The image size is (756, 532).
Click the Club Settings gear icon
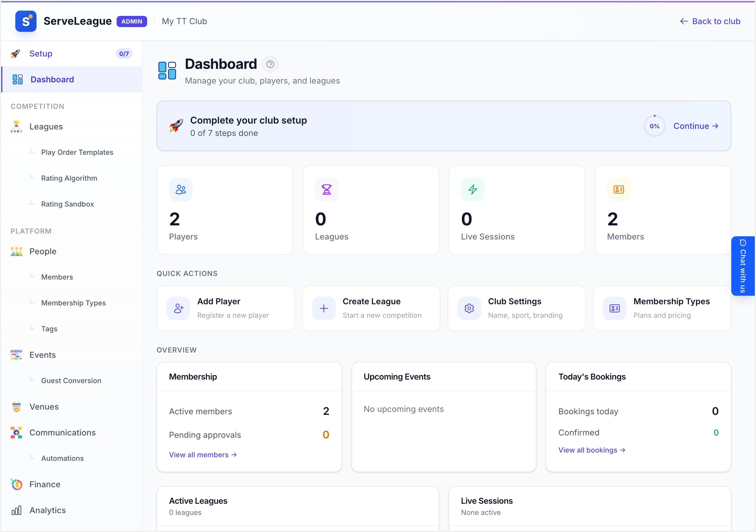click(469, 308)
